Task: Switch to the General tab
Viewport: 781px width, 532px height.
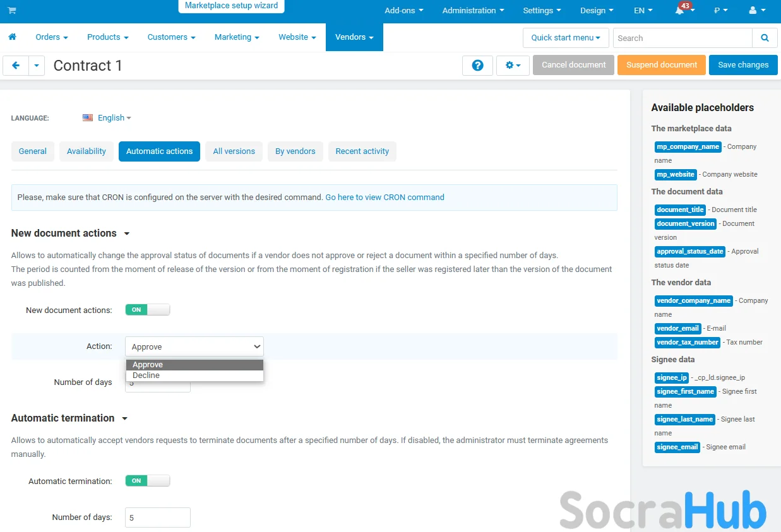Action: coord(33,151)
